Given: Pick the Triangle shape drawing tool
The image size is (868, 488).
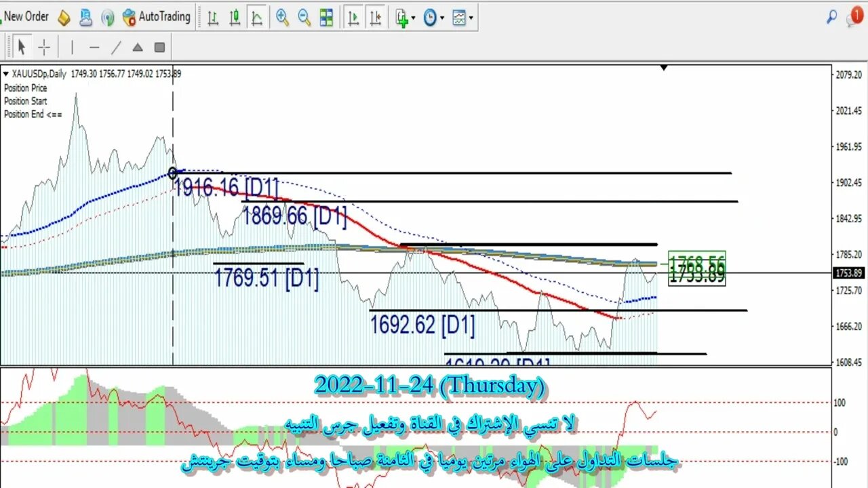Looking at the screenshot, I should tap(138, 47).
